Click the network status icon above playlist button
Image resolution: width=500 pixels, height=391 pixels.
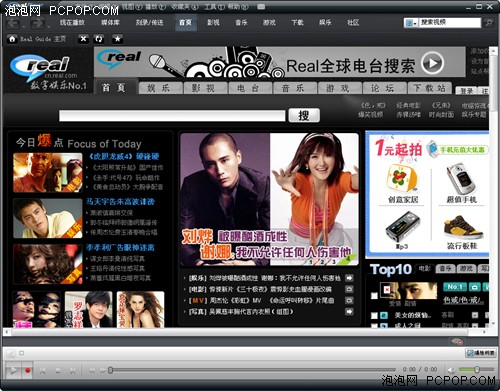(457, 341)
